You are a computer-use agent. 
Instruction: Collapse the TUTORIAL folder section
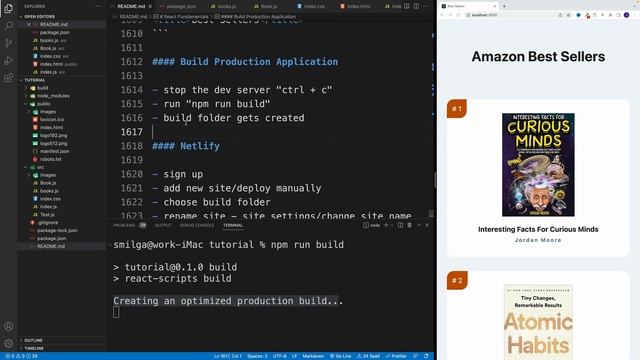point(35,80)
